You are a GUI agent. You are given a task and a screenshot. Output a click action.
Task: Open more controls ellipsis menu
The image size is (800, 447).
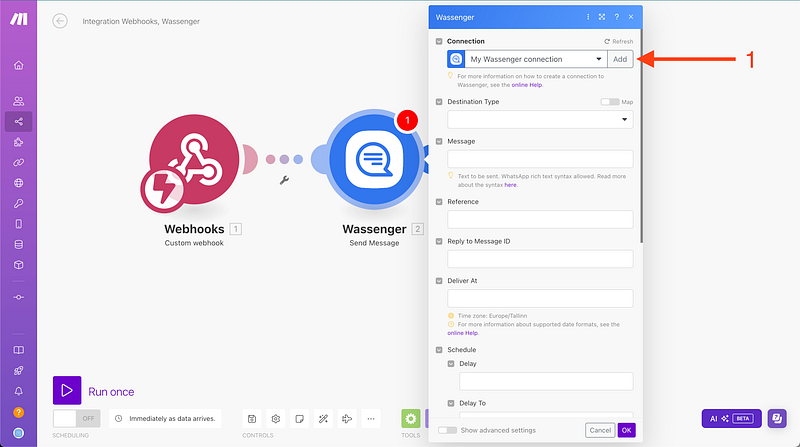(x=371, y=418)
